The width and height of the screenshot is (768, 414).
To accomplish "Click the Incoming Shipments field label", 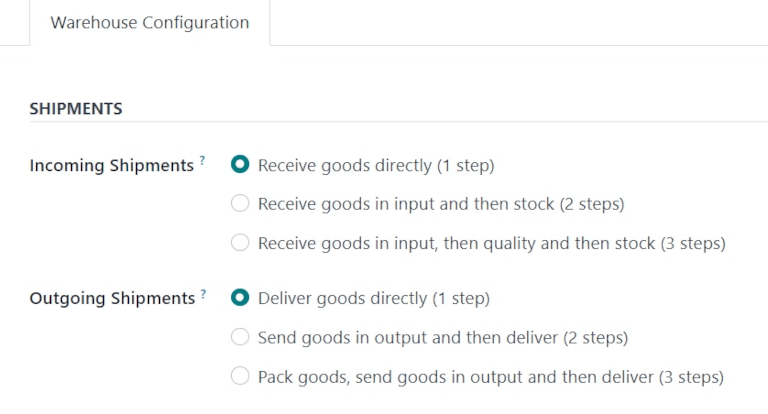I will (111, 166).
